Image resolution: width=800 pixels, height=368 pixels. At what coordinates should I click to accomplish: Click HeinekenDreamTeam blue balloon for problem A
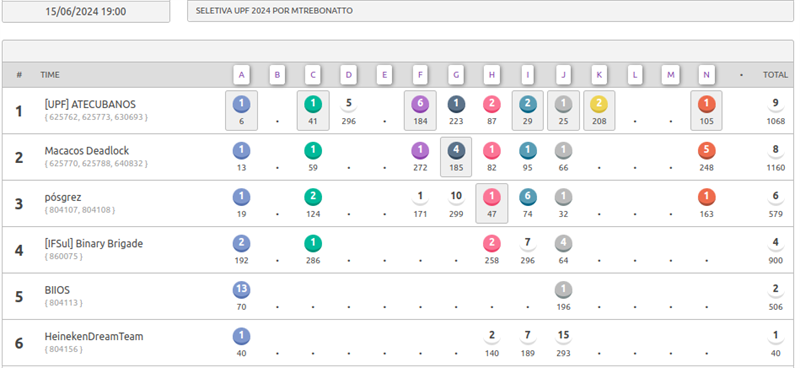(241, 336)
